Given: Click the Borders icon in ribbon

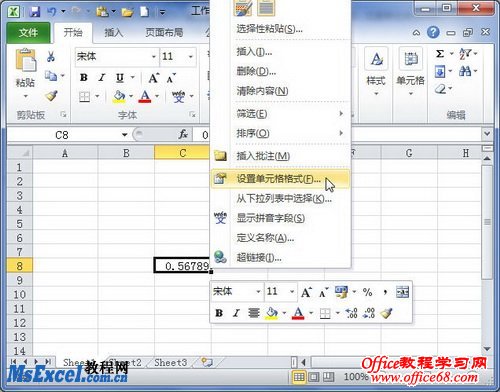Looking at the screenshot, I should (x=84, y=97).
